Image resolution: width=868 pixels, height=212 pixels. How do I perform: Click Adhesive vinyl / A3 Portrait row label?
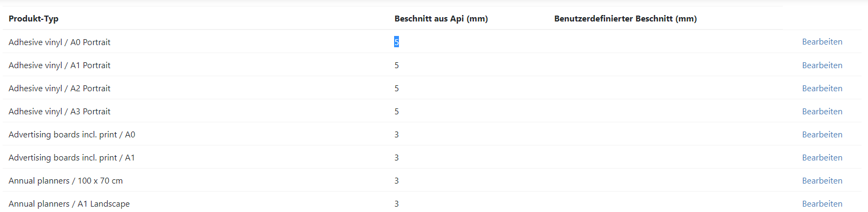click(59, 112)
